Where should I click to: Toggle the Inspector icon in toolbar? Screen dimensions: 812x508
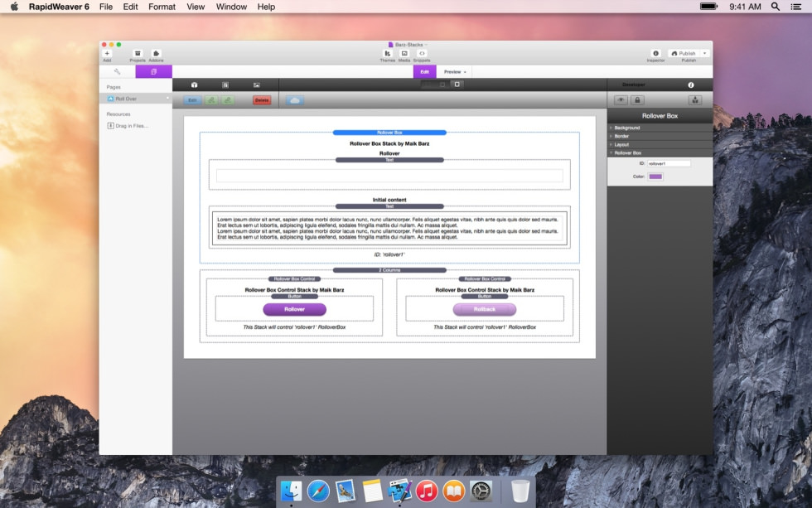655,54
